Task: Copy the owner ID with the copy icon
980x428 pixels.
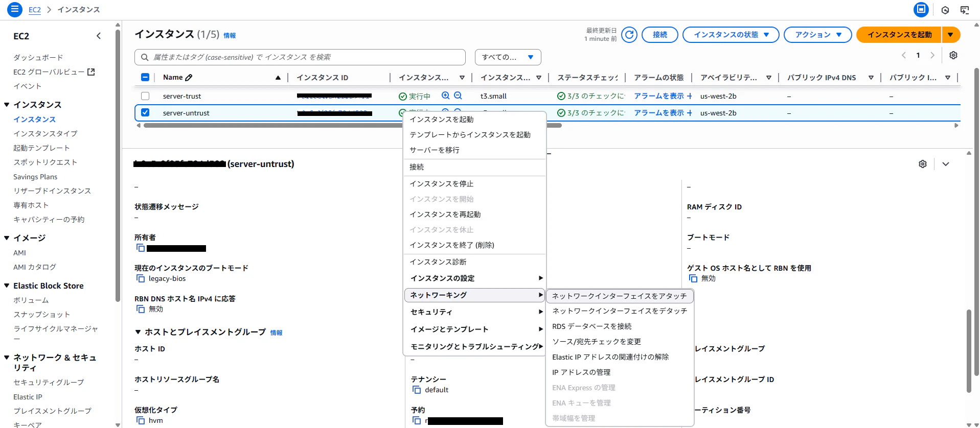Action: (140, 248)
